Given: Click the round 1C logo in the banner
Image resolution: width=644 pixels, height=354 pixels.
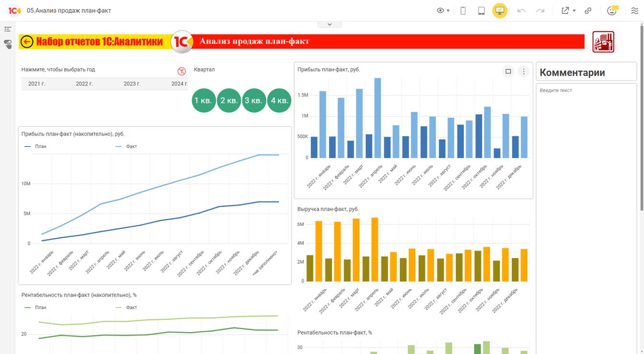Looking at the screenshot, I should [x=182, y=42].
